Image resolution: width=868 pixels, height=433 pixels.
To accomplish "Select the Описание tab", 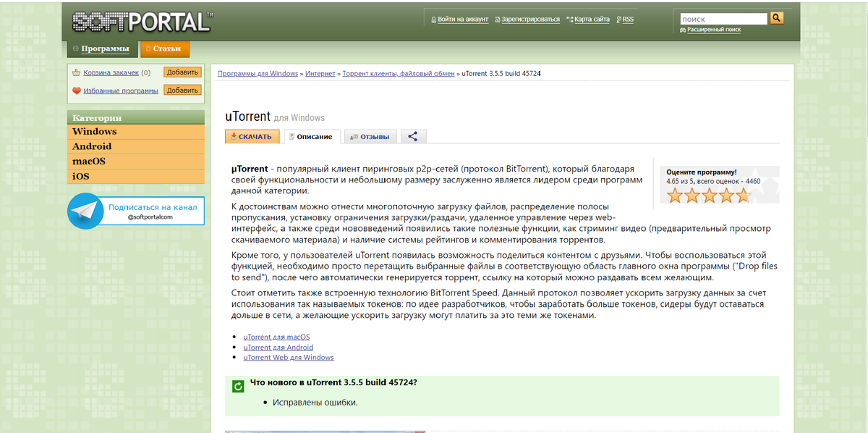I will 312,136.
